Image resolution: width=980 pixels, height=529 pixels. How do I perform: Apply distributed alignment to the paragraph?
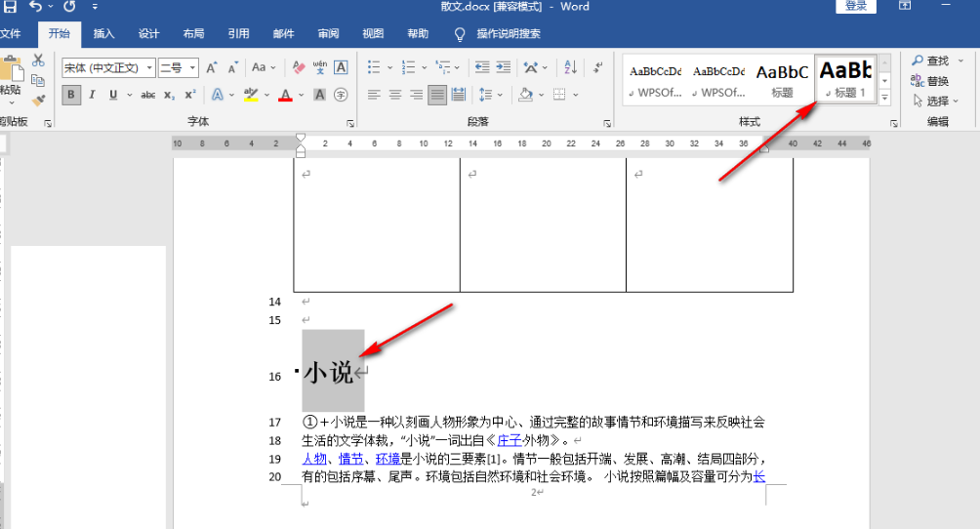459,95
